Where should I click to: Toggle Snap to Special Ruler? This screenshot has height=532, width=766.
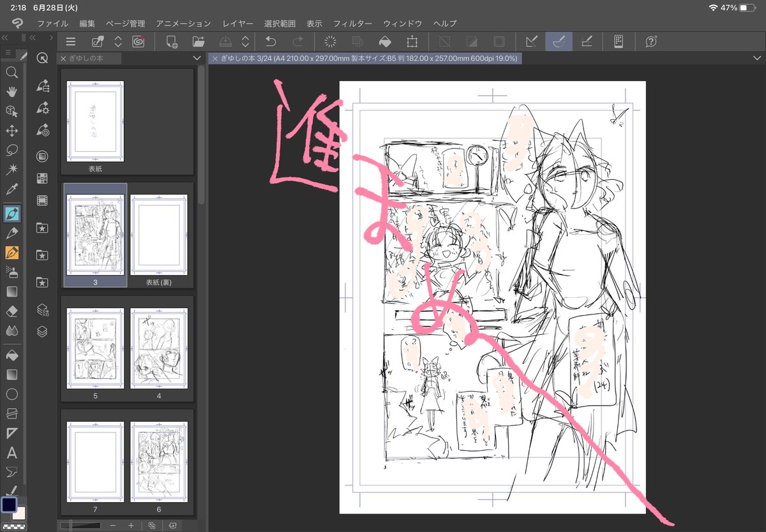[559, 42]
